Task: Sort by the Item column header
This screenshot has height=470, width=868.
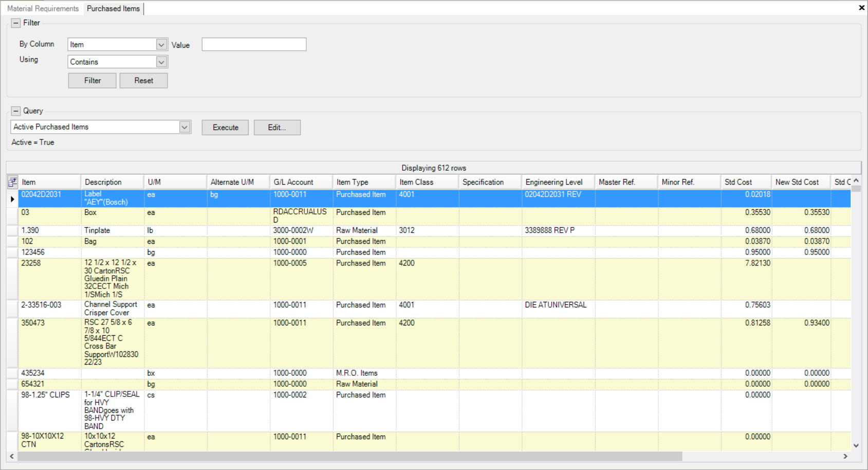Action: pyautogui.click(x=49, y=182)
